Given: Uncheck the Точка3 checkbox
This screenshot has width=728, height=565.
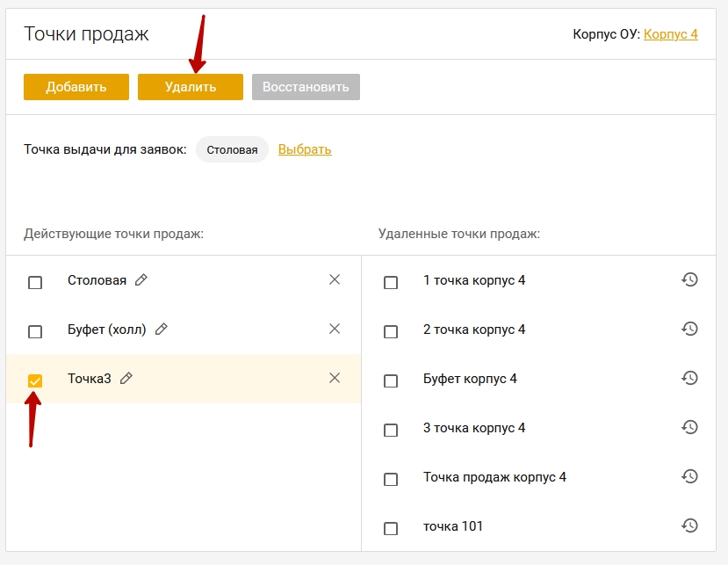Looking at the screenshot, I should pyautogui.click(x=35, y=381).
